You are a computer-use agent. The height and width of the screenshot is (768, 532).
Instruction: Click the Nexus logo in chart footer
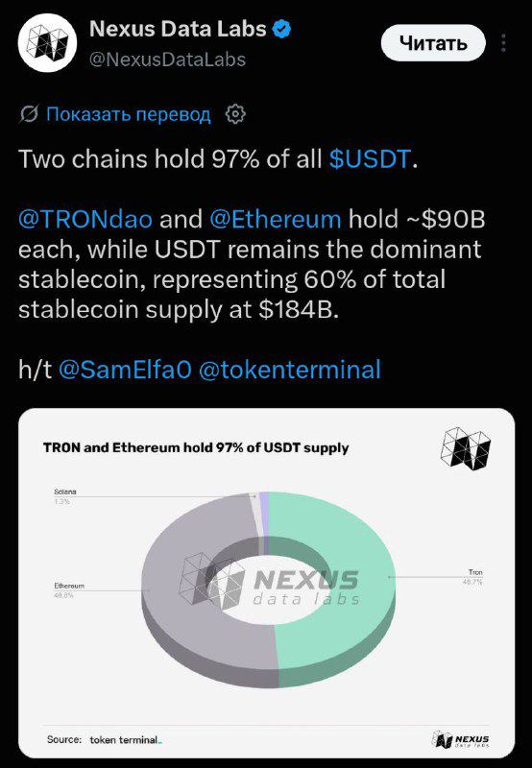(x=461, y=739)
